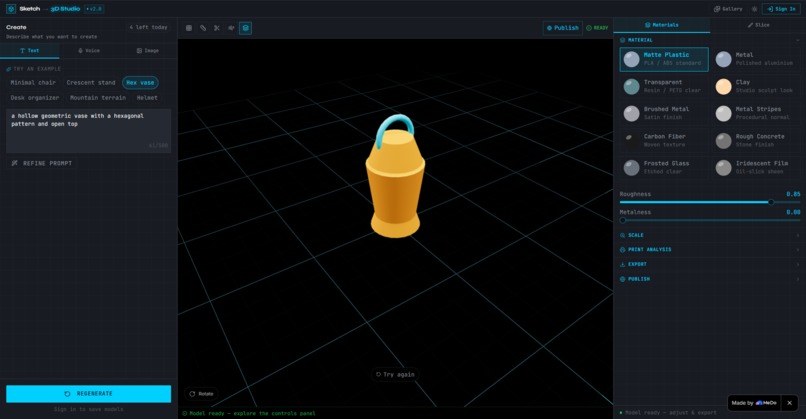The image size is (806, 419).
Task: Open the Gallery link
Action: pyautogui.click(x=728, y=9)
